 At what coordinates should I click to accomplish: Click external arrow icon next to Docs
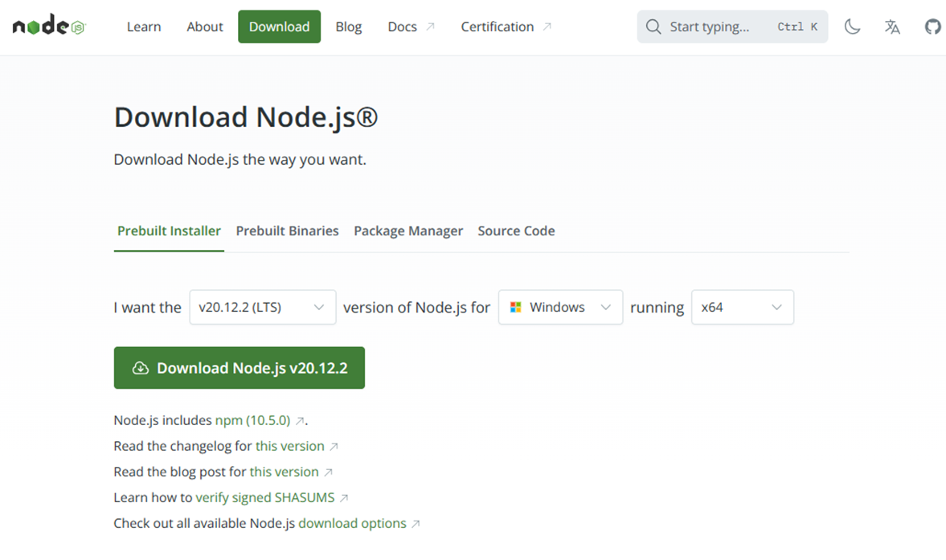pyautogui.click(x=430, y=27)
